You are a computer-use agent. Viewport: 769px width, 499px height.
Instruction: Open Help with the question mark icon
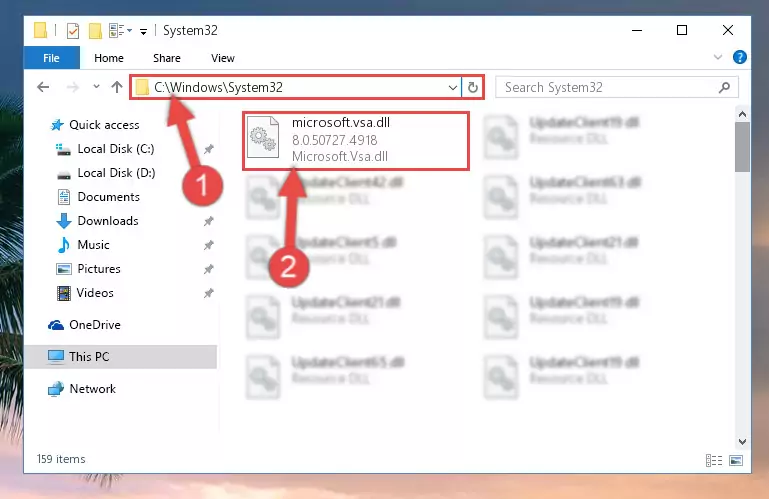pos(740,57)
